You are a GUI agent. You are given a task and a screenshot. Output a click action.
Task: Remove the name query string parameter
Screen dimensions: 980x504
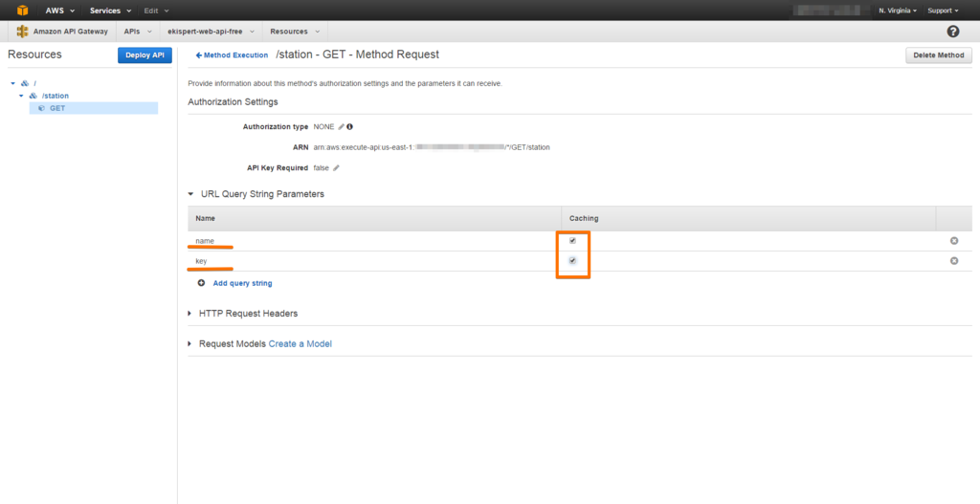pos(954,241)
